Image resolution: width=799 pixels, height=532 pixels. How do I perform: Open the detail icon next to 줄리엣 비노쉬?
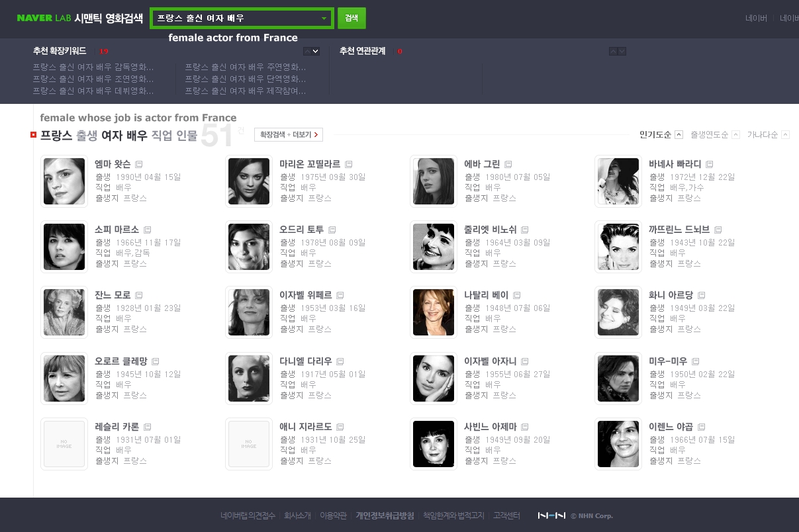tap(525, 230)
